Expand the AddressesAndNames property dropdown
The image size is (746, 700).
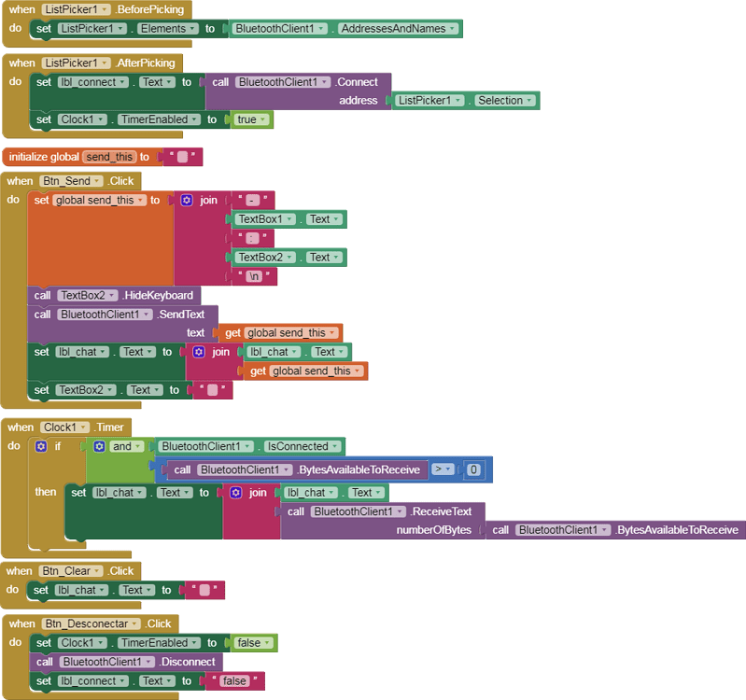point(453,29)
